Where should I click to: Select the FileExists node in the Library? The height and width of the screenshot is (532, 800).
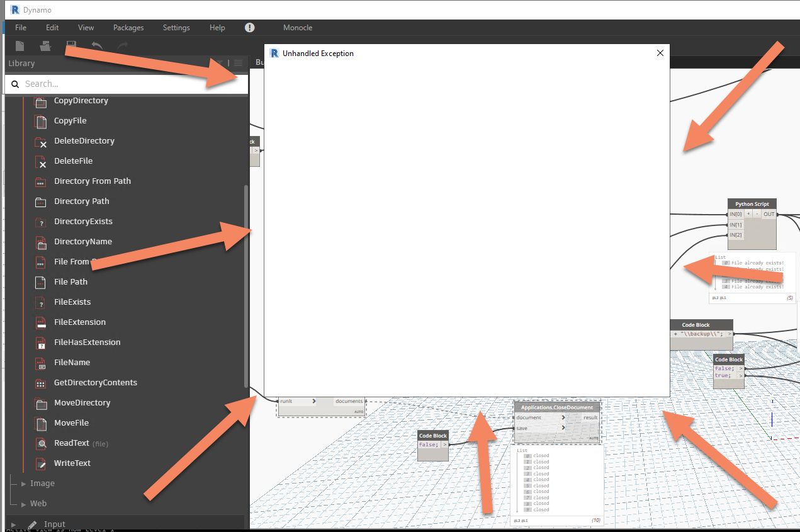71,302
